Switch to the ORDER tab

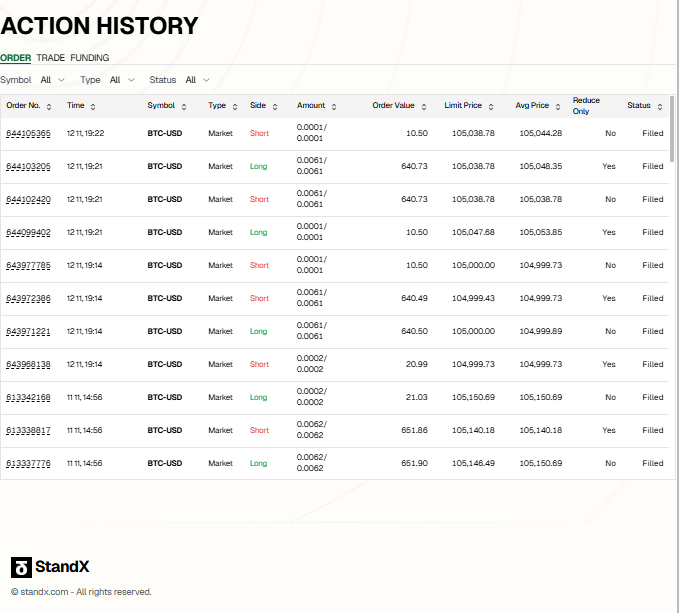[x=16, y=58]
